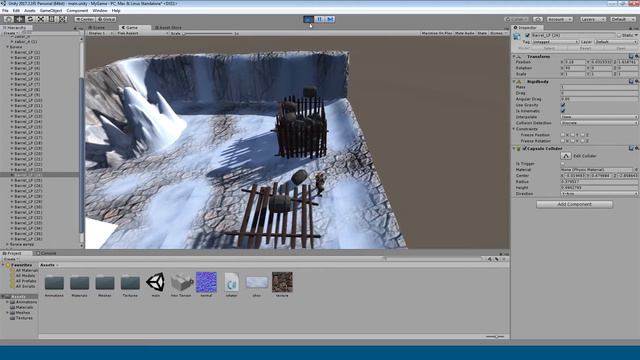Select the Move tool in the toolbar
The height and width of the screenshot is (360, 640).
[x=19, y=19]
